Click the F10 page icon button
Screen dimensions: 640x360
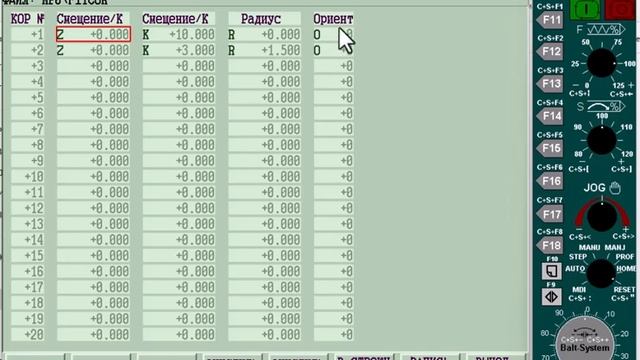point(551,271)
